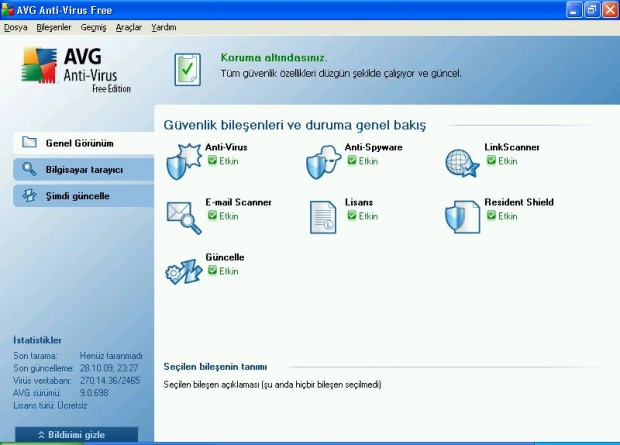
Task: Open the Anti-Spyware spy component icon
Action: tap(323, 161)
